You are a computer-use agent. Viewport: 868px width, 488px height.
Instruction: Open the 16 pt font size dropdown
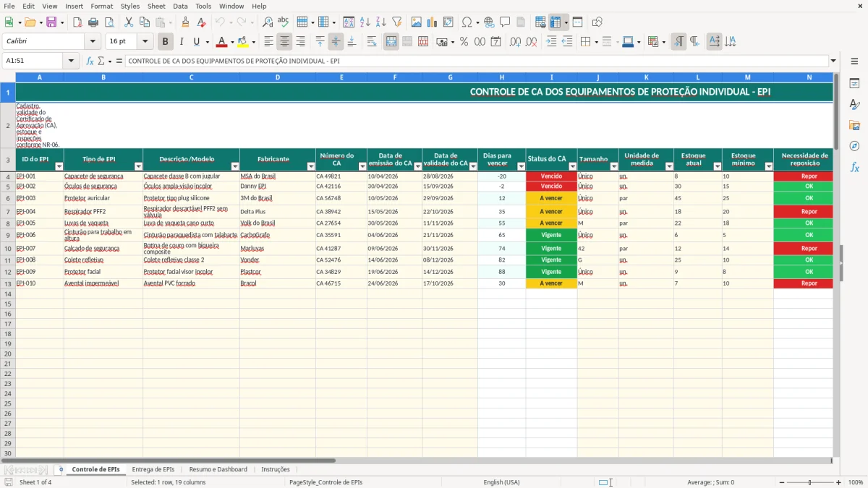pyautogui.click(x=145, y=42)
